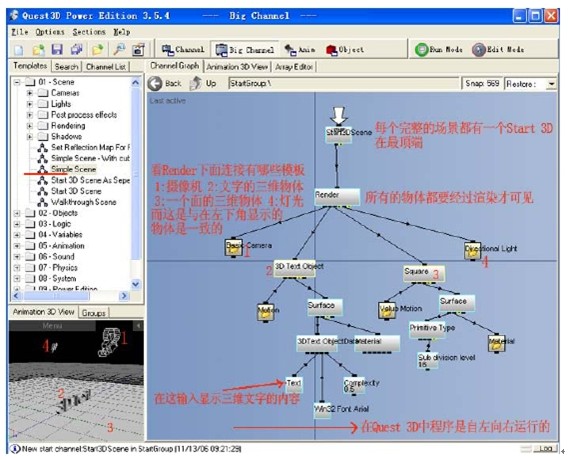
Task: Select the Primitive Type node
Action: click(428, 331)
